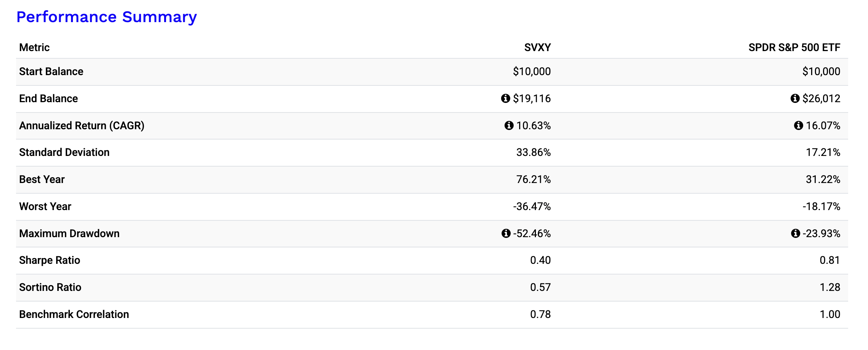Screen dimensions: 868x350
Task: Select the Start Balance row label
Action: (x=51, y=71)
